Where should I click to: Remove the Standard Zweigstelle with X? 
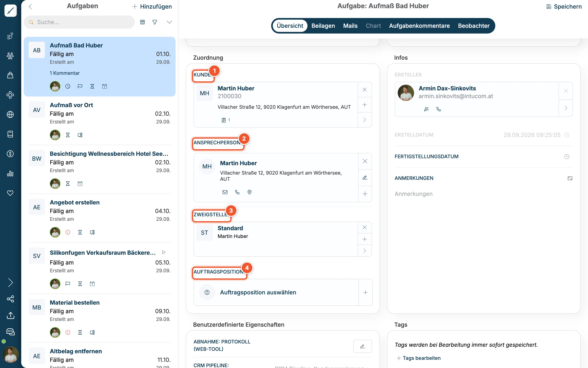point(364,228)
